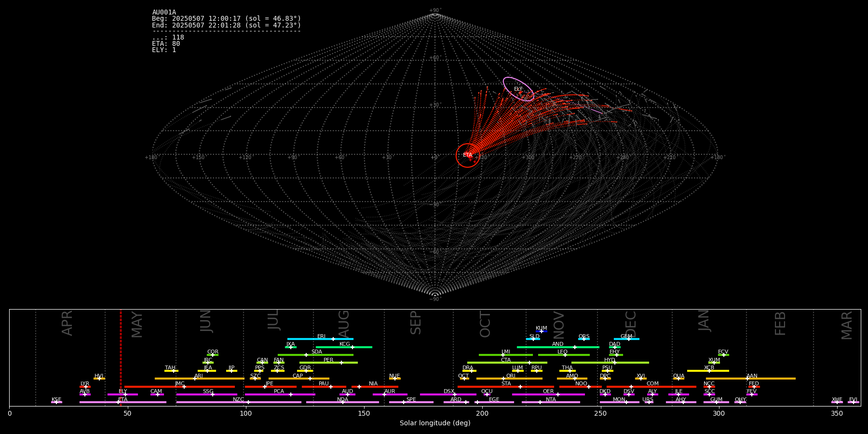Click the KSE shower bar in timeline
The height and width of the screenshot is (434, 868).
click(56, 402)
